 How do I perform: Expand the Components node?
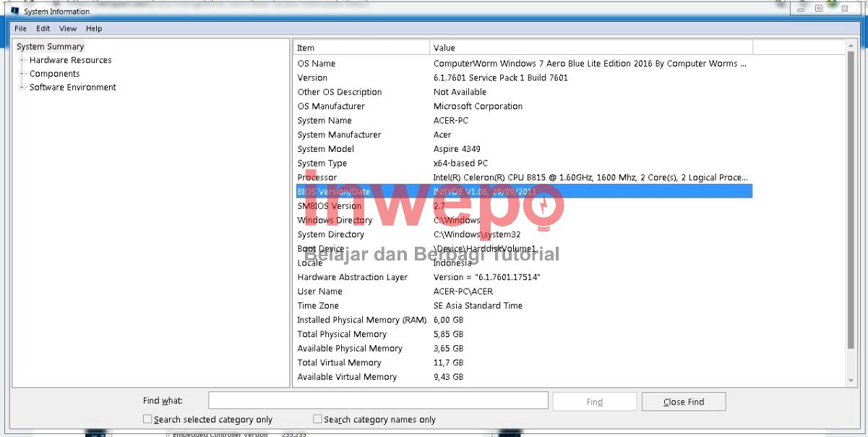point(22,74)
